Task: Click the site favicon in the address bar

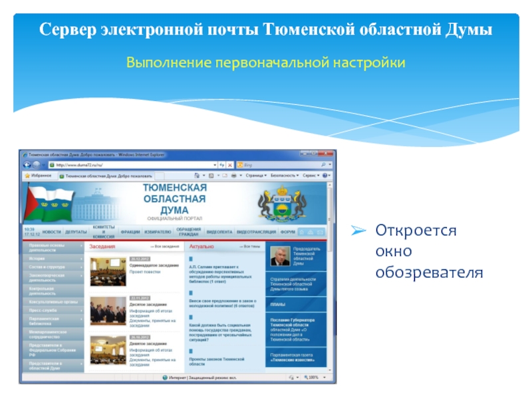Action: pyautogui.click(x=52, y=165)
